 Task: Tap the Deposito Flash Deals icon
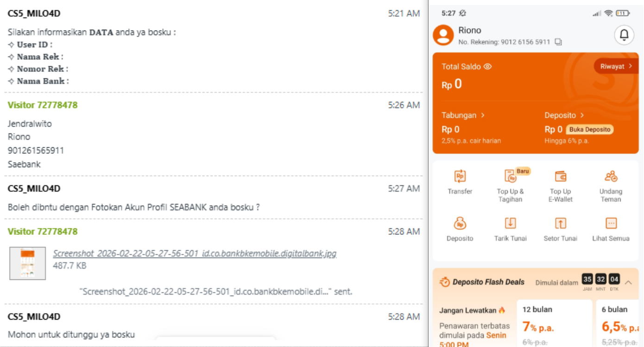(445, 282)
